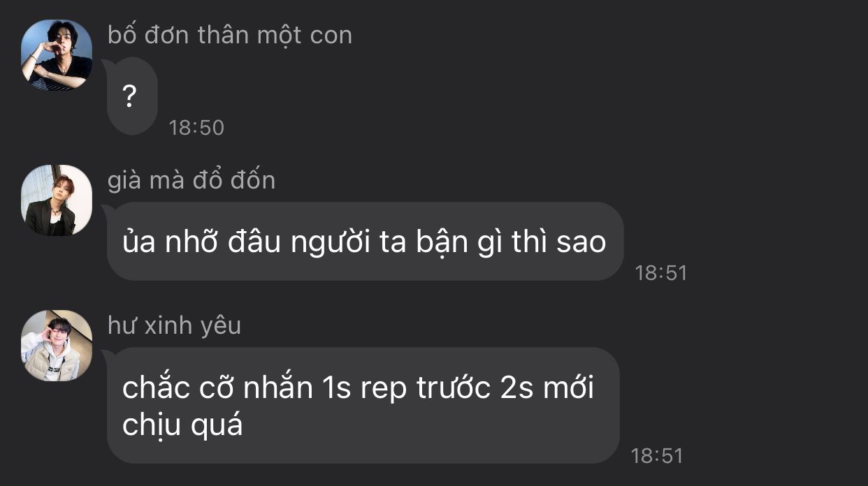The image size is (868, 486).
Task: Select the question mark message bubble
Action: coord(131,96)
